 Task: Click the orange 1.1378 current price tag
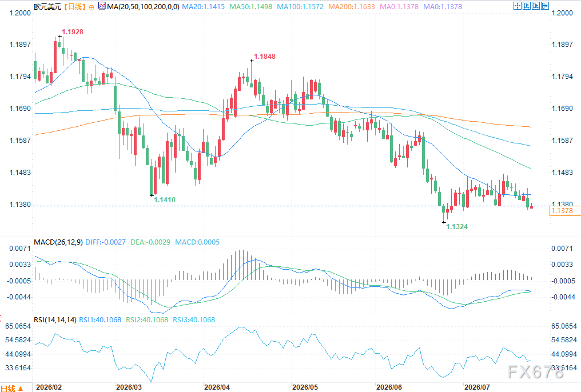coord(565,211)
